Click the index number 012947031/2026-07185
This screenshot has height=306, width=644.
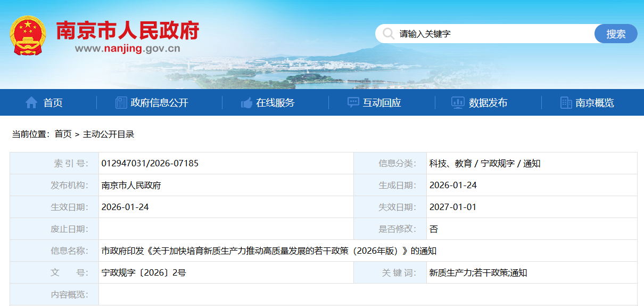[x=150, y=164]
